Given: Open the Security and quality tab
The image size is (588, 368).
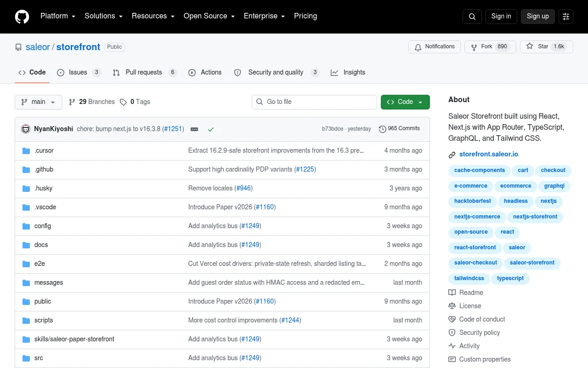Looking at the screenshot, I should 276,73.
